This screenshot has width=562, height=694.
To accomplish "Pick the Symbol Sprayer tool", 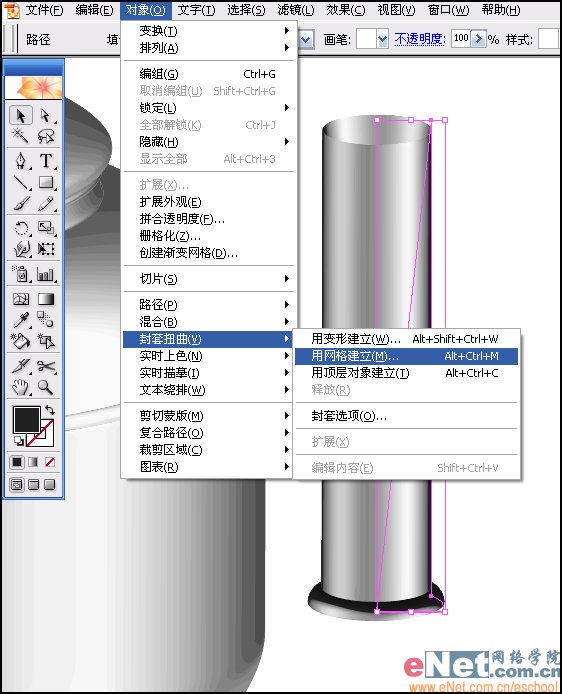I will click(20, 274).
